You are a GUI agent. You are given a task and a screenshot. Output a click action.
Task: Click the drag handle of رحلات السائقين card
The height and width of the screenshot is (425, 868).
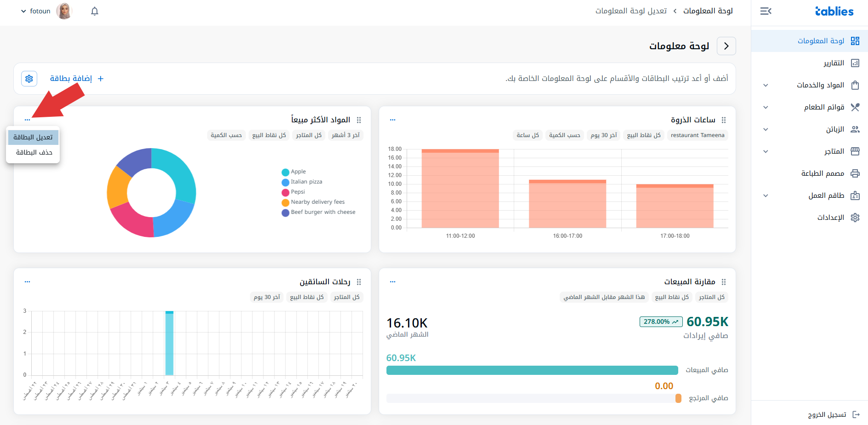[359, 282]
